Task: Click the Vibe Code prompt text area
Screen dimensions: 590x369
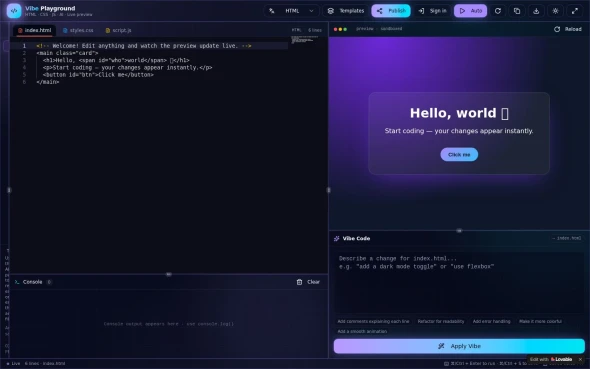Action: (x=459, y=282)
